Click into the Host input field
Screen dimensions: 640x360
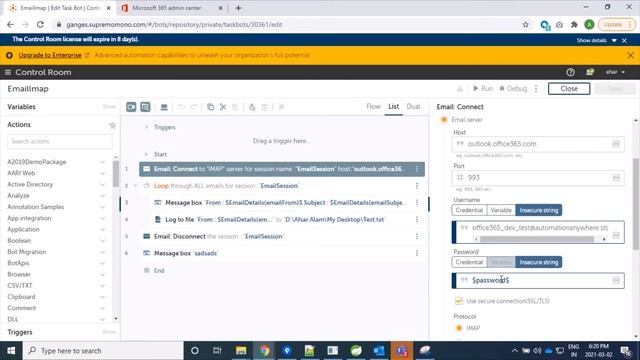pyautogui.click(x=538, y=144)
